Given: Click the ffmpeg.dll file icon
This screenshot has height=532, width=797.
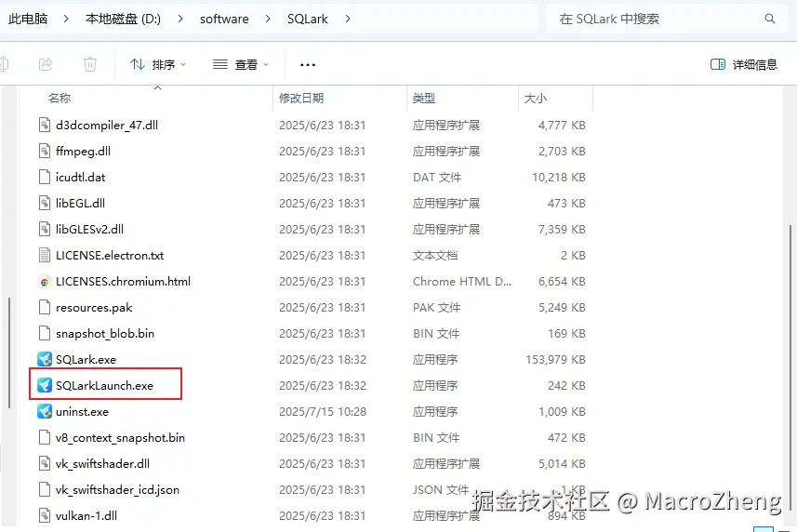Looking at the screenshot, I should click(45, 151).
